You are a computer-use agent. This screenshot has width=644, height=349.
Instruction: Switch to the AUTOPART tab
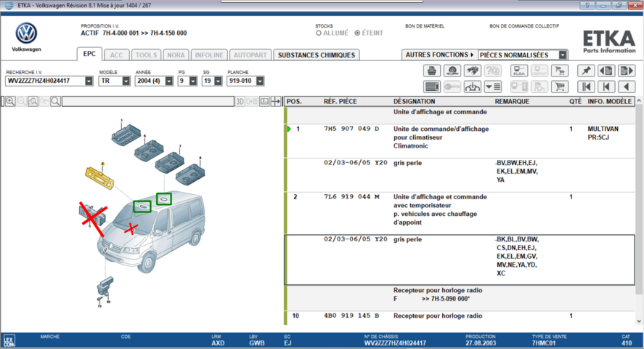click(x=250, y=55)
